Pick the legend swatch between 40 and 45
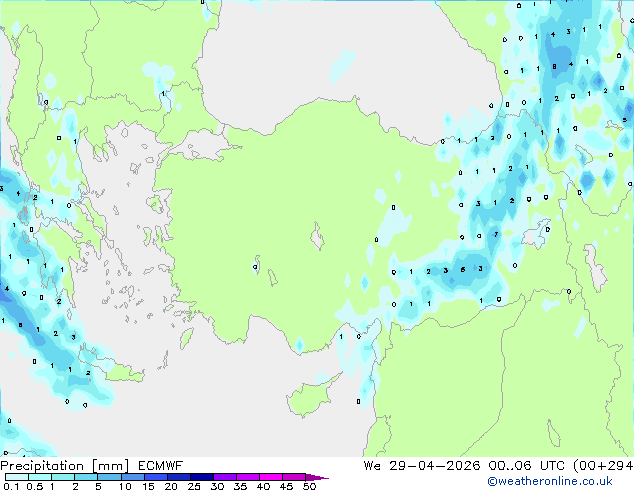Image resolution: width=634 pixels, height=490 pixels. [x=271, y=477]
